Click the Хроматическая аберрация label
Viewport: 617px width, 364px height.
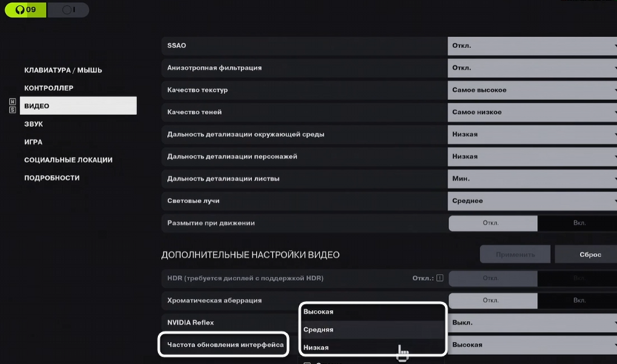click(214, 301)
